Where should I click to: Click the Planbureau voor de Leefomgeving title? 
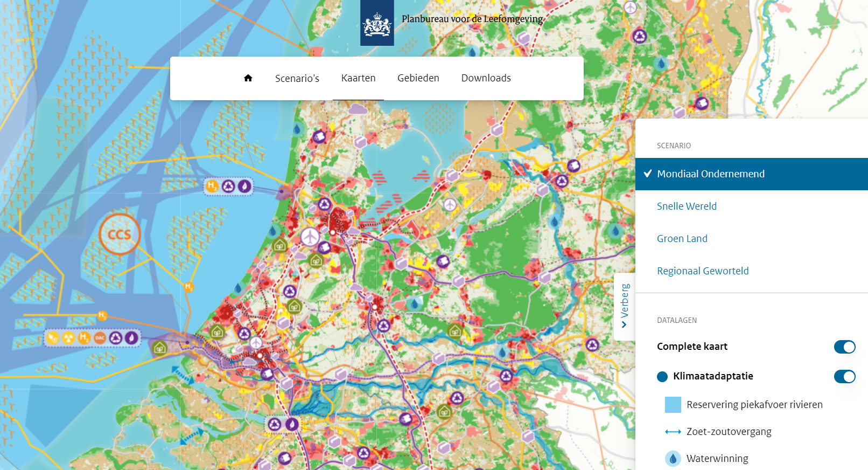[472, 19]
